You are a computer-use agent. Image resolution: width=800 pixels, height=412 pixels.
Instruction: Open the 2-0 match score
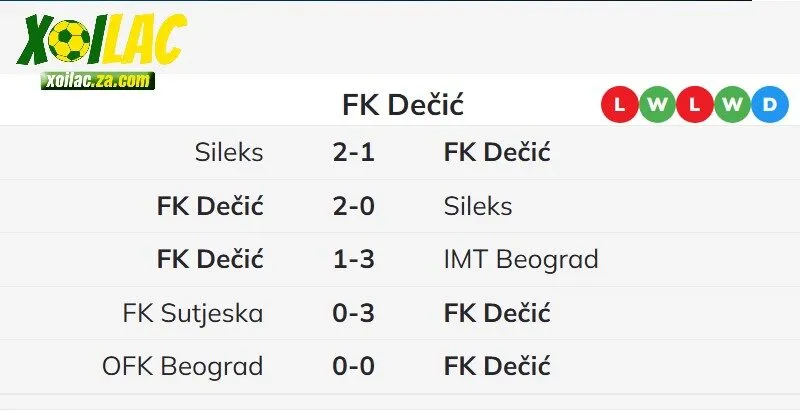(353, 206)
